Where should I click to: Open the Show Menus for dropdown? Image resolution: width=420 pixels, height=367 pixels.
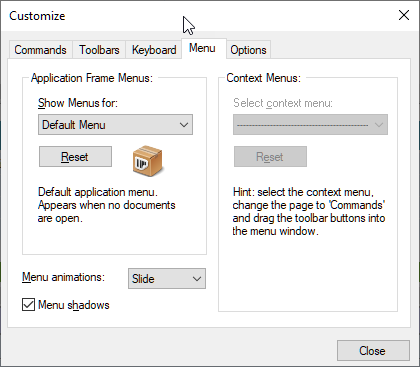coord(115,125)
